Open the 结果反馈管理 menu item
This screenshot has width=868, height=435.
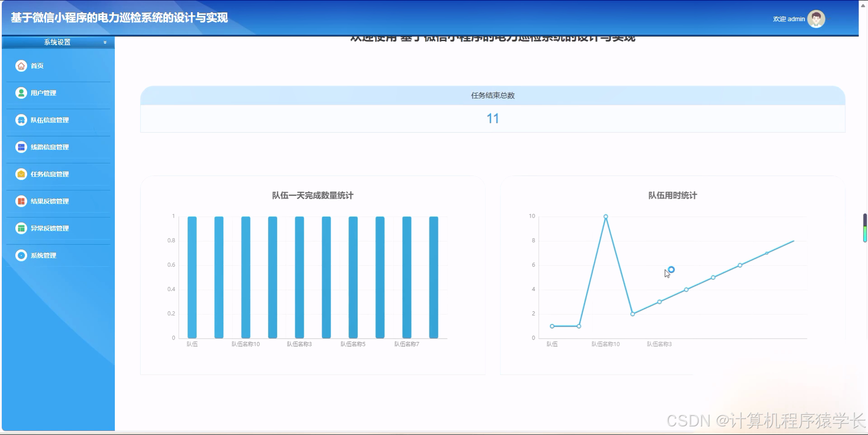(58, 202)
